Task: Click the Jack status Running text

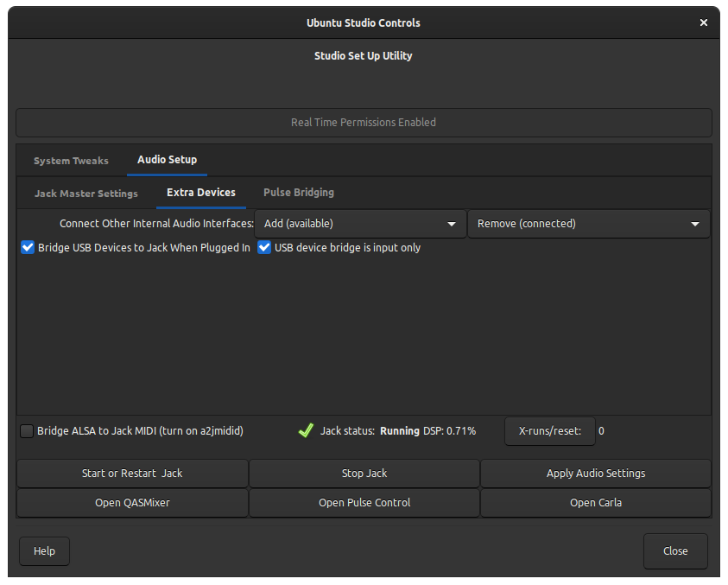Action: tap(399, 431)
